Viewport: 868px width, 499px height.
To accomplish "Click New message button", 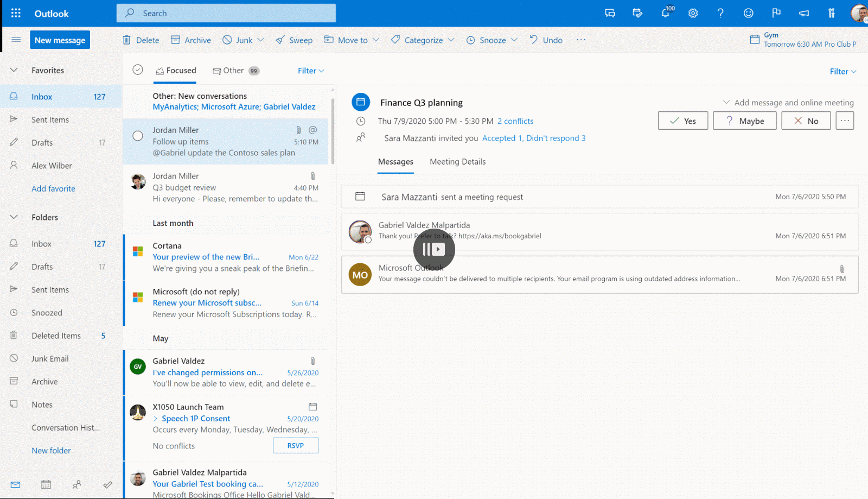I will tap(60, 40).
